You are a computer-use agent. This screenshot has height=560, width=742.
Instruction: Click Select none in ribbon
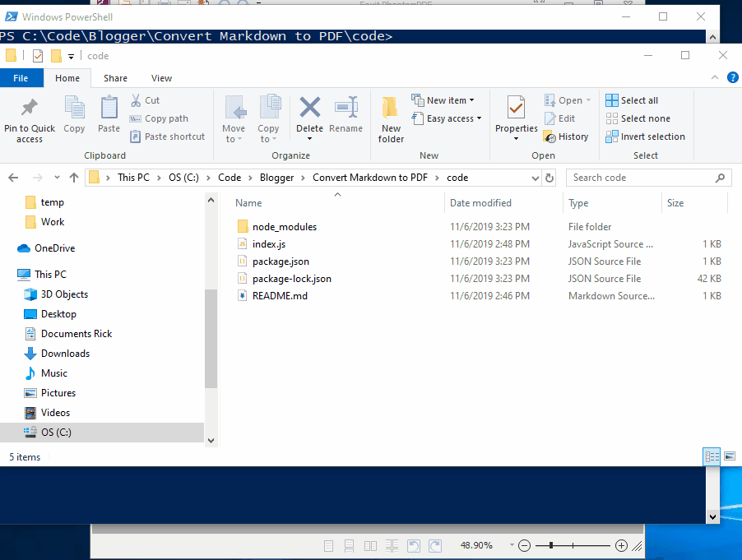[638, 118]
